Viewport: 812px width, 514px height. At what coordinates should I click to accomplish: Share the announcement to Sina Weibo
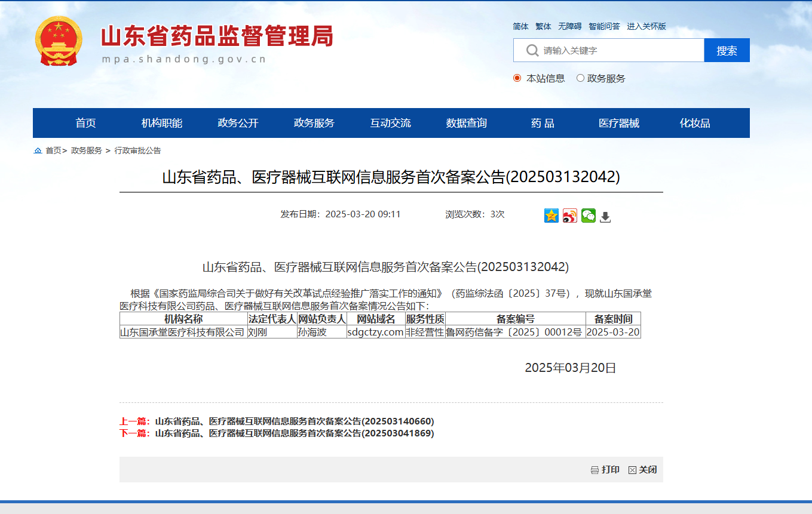[x=569, y=216]
